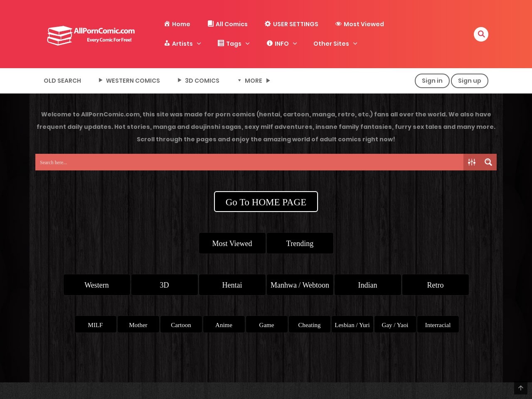Expand the Other Sites dropdown
Screen dimensions: 532x399
[x=335, y=44]
